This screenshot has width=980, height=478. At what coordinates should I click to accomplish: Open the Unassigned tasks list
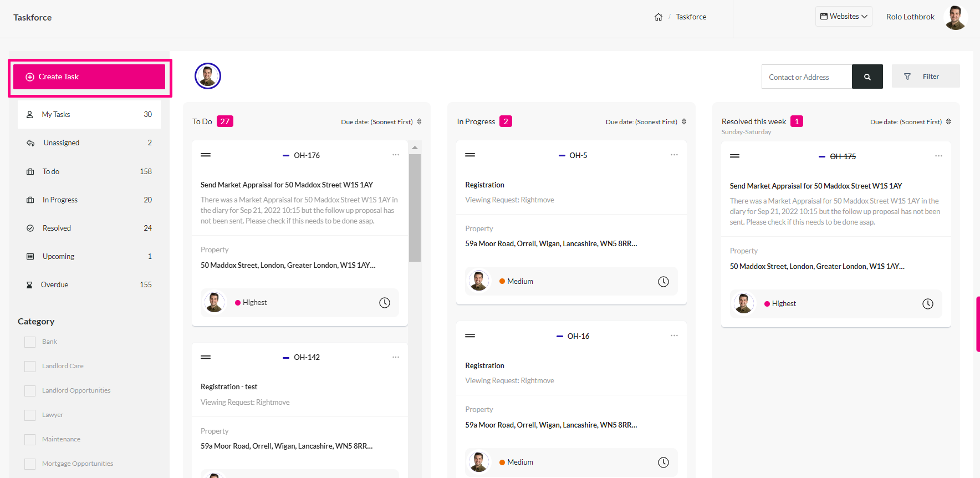click(x=89, y=143)
